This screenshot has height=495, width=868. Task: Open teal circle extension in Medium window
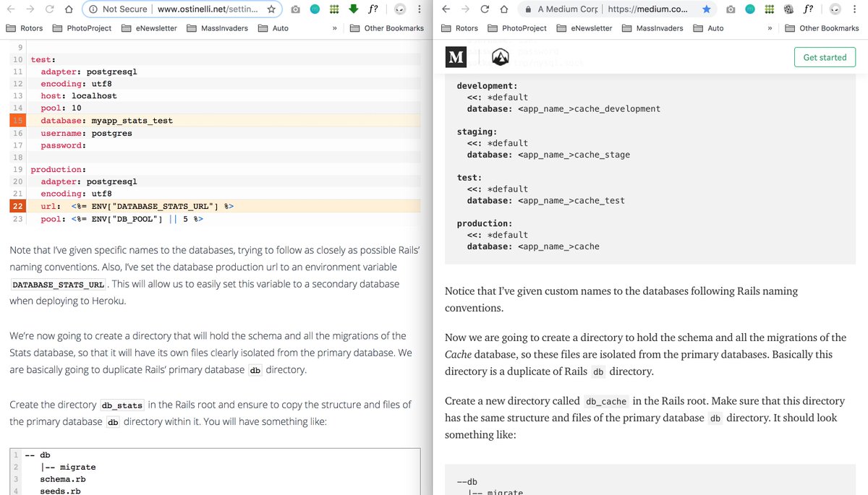(x=749, y=9)
